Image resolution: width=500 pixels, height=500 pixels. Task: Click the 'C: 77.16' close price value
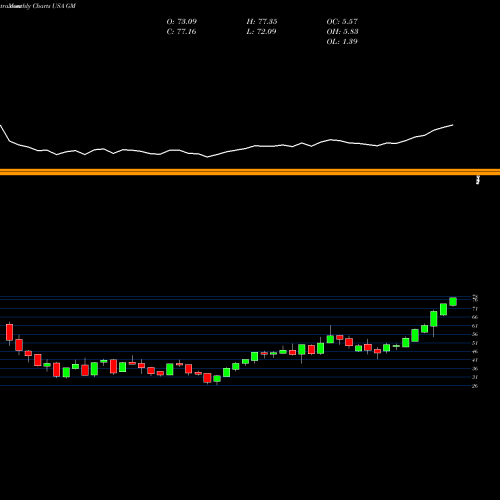point(181,32)
